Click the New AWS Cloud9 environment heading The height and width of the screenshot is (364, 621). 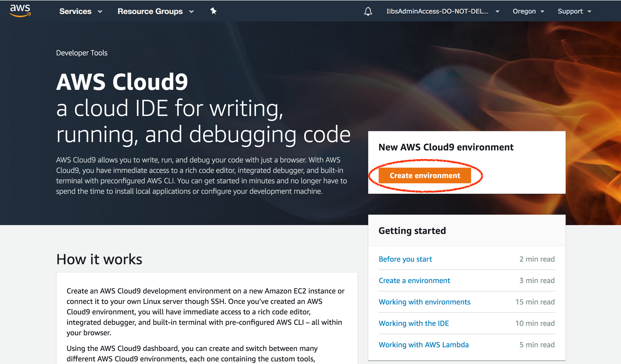(446, 147)
